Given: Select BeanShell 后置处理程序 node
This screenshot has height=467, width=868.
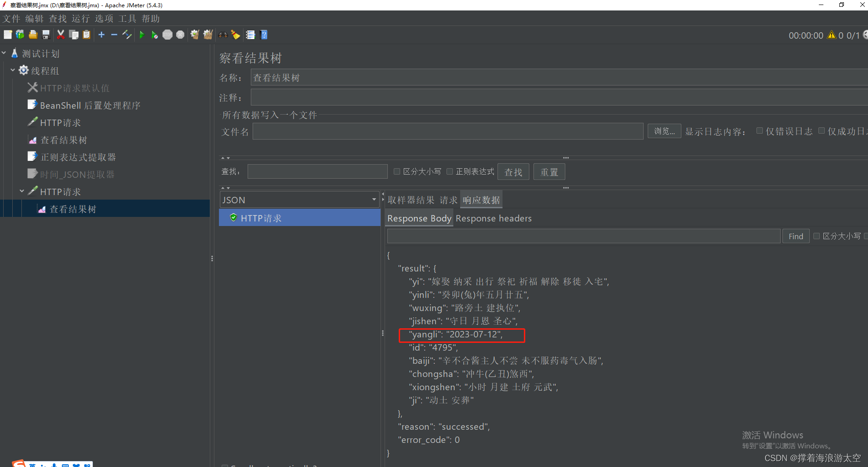Looking at the screenshot, I should pos(90,105).
